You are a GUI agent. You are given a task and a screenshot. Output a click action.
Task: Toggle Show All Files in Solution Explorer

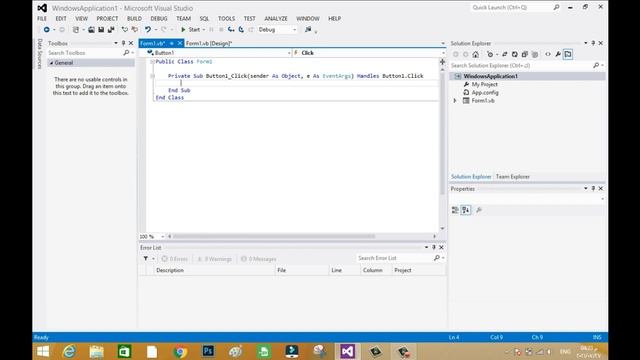click(x=535, y=54)
